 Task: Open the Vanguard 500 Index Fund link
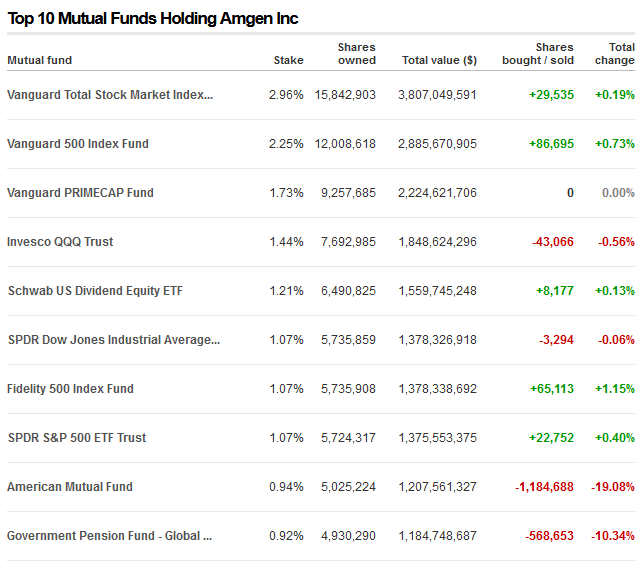click(x=78, y=144)
